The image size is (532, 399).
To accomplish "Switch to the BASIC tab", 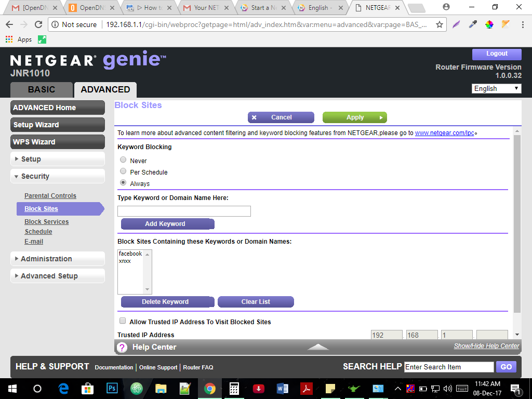I will [x=42, y=89].
